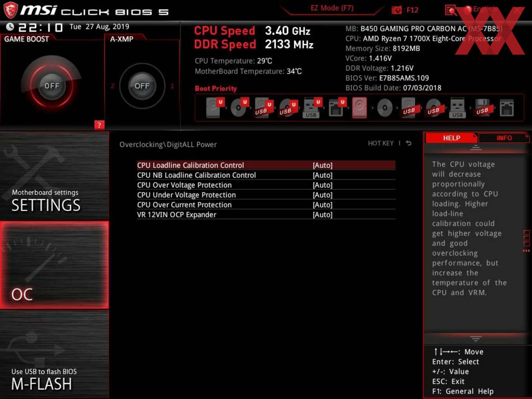Toggle the A-XMP OFF knob

tap(142, 86)
